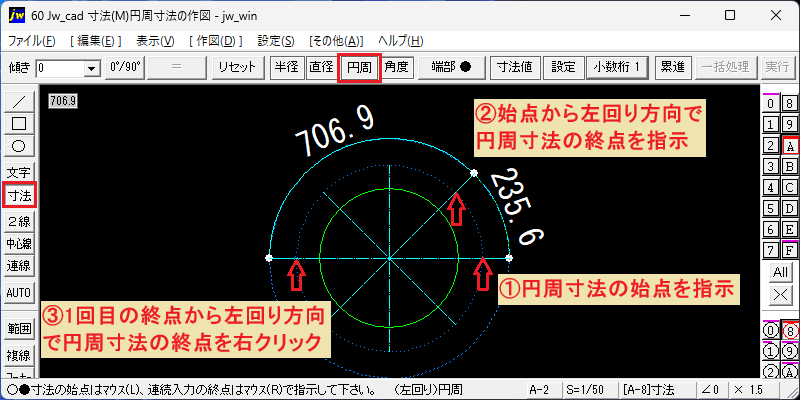The image size is (800, 400).
Task: Select the line drawing tool
Action: [19, 102]
